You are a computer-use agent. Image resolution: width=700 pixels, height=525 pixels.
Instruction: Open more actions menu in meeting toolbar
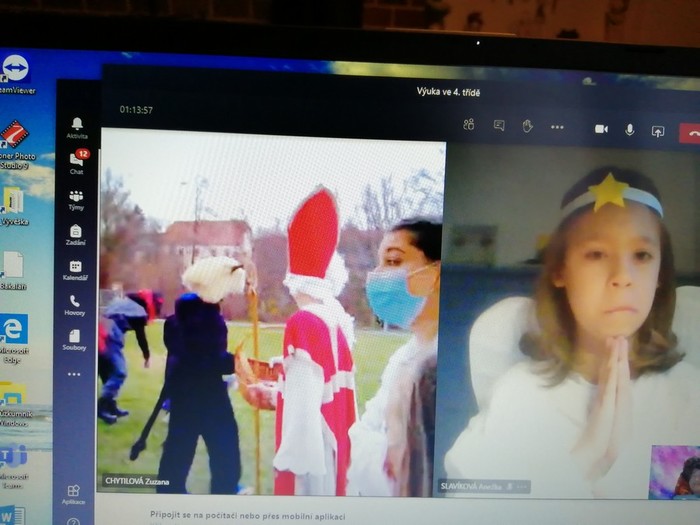click(x=557, y=127)
